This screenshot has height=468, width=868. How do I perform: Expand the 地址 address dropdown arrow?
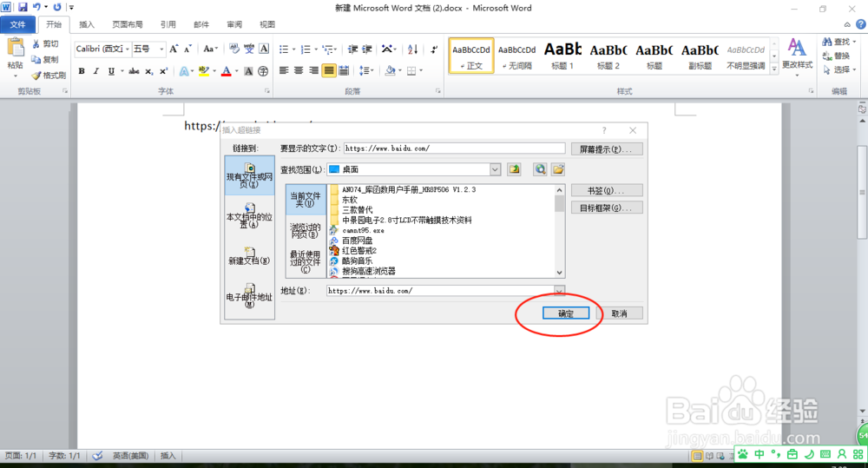pyautogui.click(x=559, y=291)
